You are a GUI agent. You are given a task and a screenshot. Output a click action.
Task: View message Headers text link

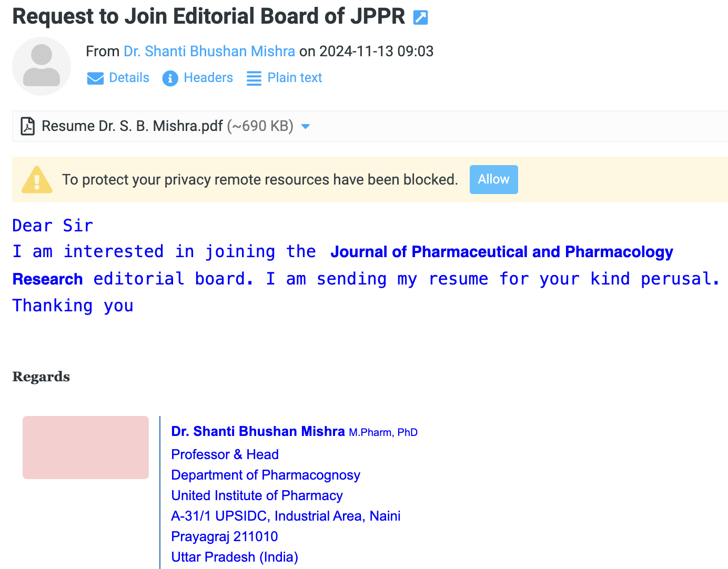[x=208, y=78]
